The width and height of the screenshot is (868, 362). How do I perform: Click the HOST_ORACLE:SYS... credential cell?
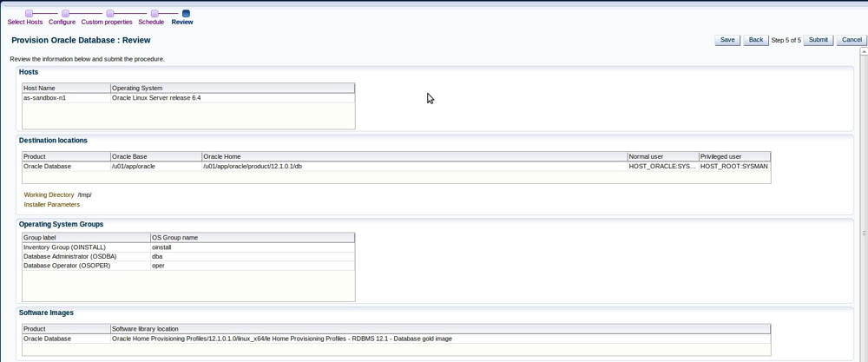tap(663, 166)
